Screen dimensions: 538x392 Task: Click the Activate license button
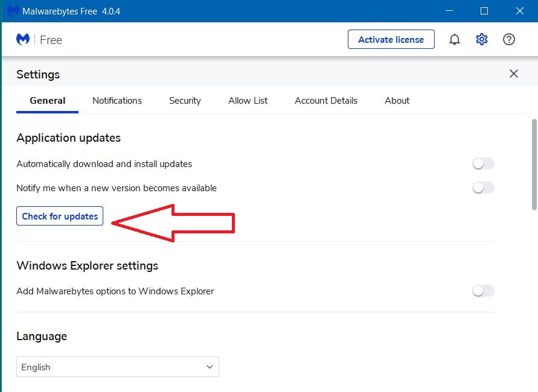click(x=391, y=39)
